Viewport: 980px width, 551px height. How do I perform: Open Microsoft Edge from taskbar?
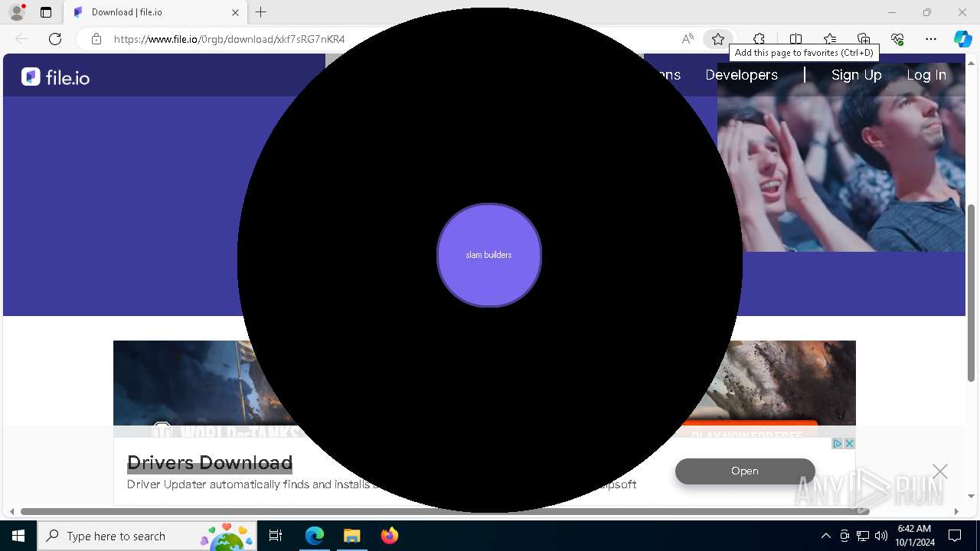click(x=315, y=536)
